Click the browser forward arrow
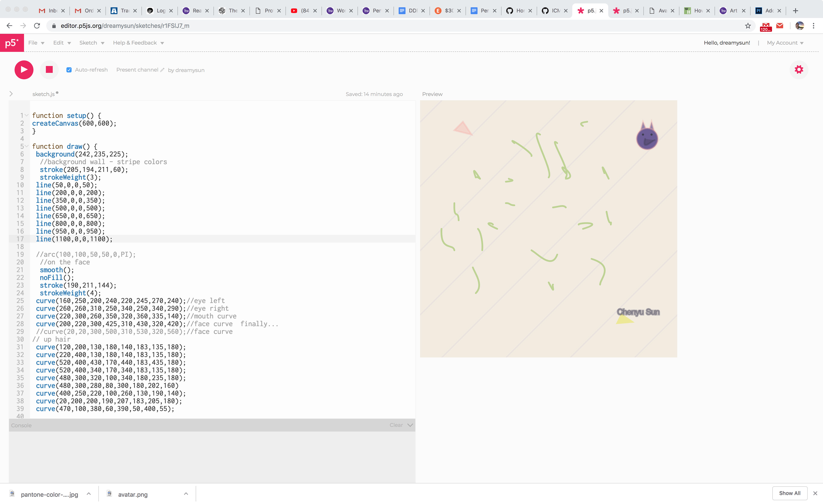The image size is (823, 504). point(23,26)
